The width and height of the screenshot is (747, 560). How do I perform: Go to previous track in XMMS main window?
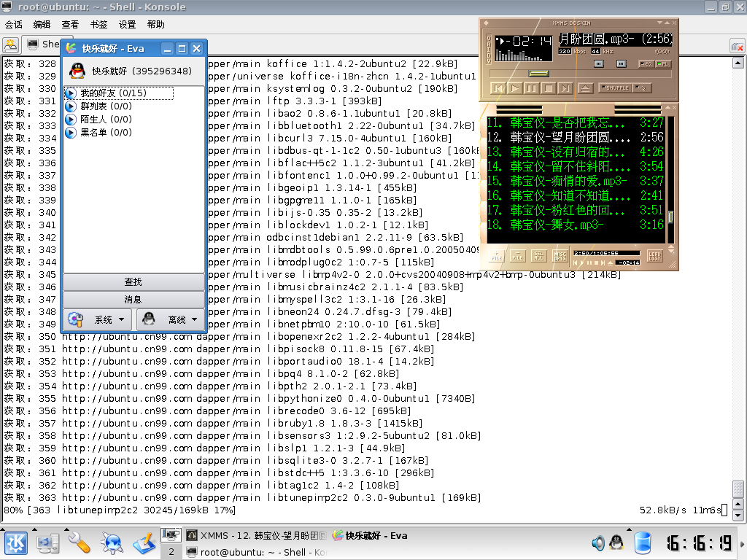[x=498, y=88]
